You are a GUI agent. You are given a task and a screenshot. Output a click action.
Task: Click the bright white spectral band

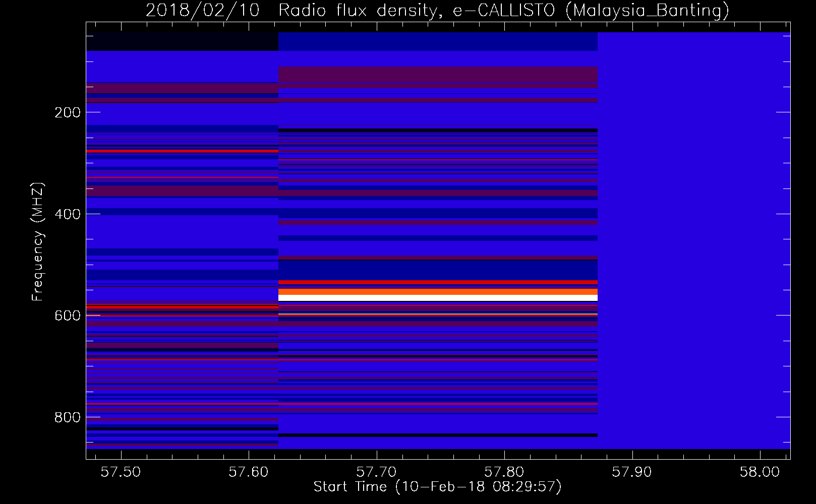(x=438, y=298)
